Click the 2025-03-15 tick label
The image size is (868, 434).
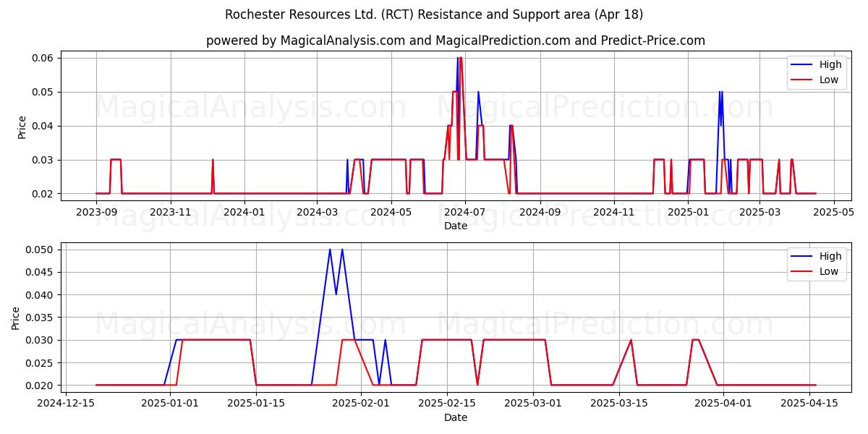point(618,404)
